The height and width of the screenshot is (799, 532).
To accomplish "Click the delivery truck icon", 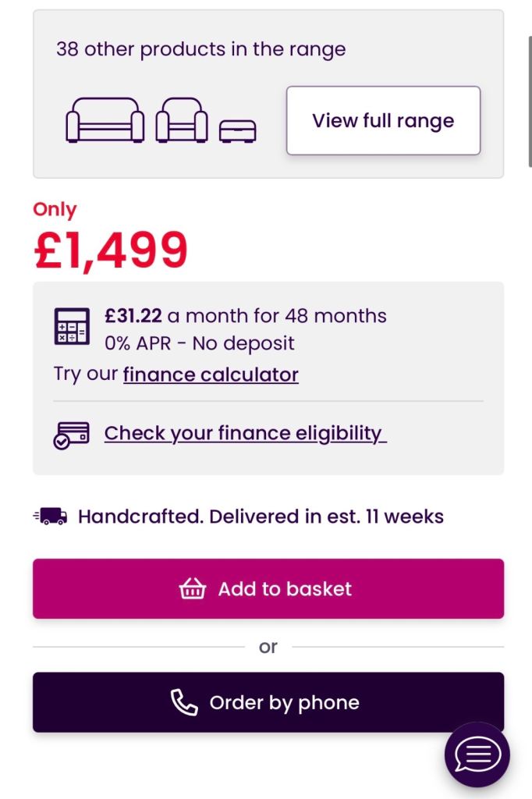I will click(x=51, y=516).
